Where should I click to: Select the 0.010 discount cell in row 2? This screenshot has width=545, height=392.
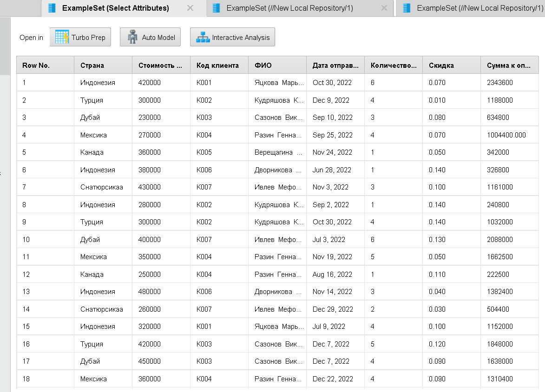(x=452, y=100)
